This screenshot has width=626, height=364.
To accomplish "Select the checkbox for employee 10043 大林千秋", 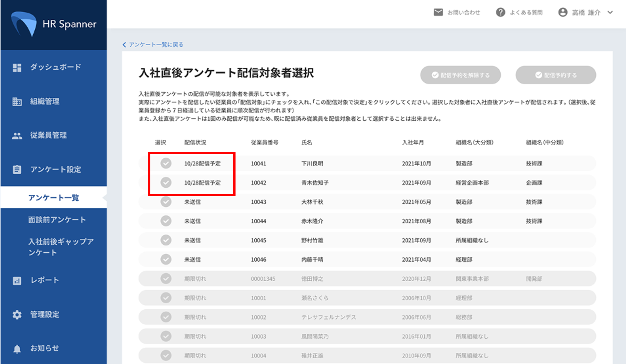I will pyautogui.click(x=166, y=202).
